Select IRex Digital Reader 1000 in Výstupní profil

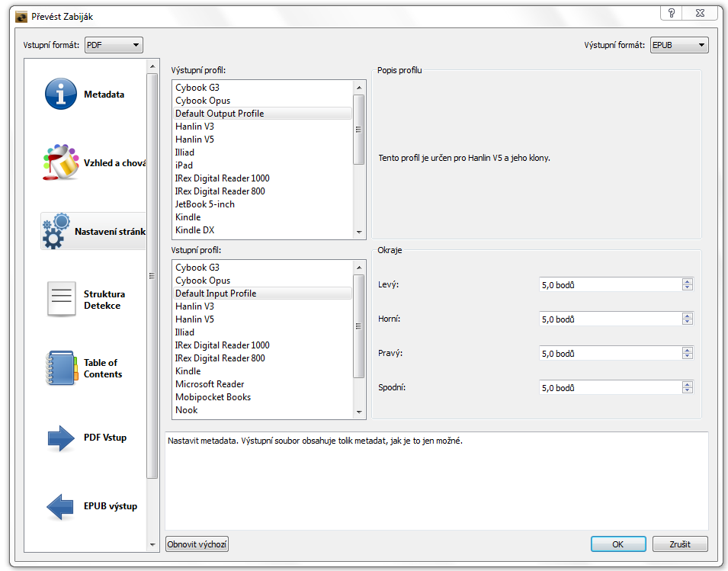263,178
